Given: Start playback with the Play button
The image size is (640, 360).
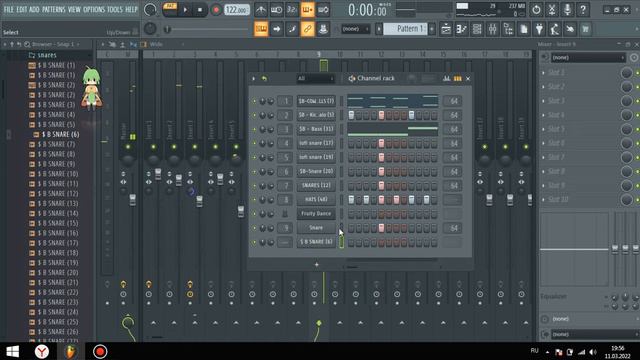Looking at the screenshot, I should click(x=185, y=10).
